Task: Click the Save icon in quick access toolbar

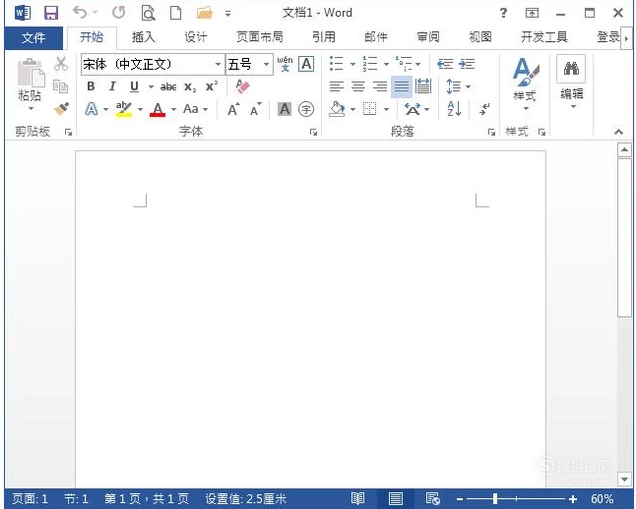Action: (x=51, y=13)
